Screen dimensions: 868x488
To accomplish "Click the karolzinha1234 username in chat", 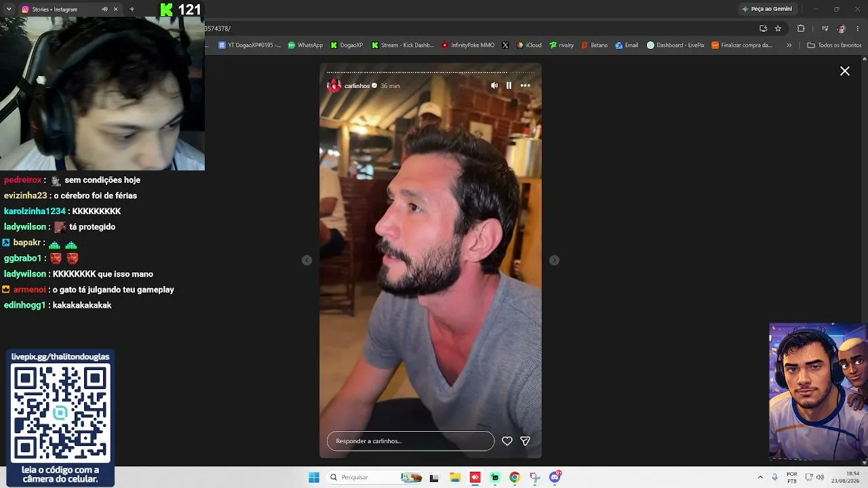I will [x=35, y=211].
